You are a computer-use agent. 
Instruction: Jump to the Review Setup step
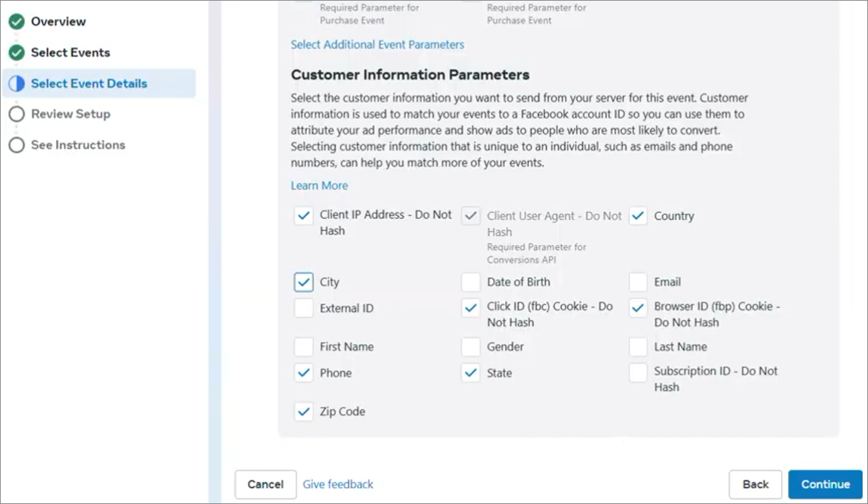(70, 114)
